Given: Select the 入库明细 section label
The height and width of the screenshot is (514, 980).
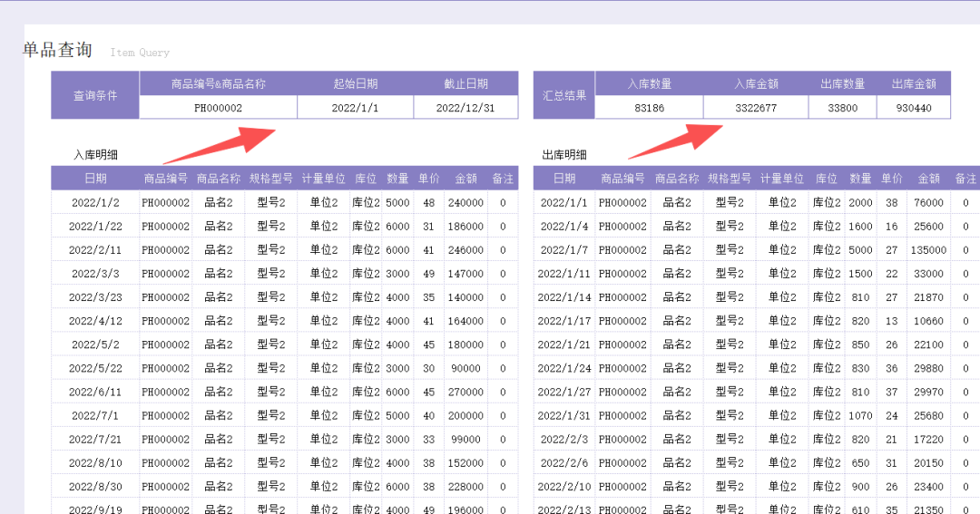Looking at the screenshot, I should [x=96, y=155].
